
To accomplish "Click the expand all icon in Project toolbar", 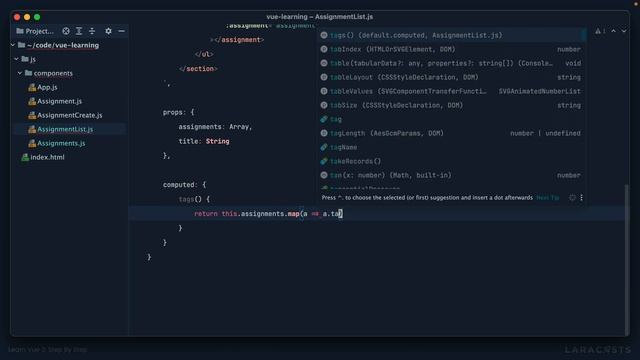I will click(79, 31).
